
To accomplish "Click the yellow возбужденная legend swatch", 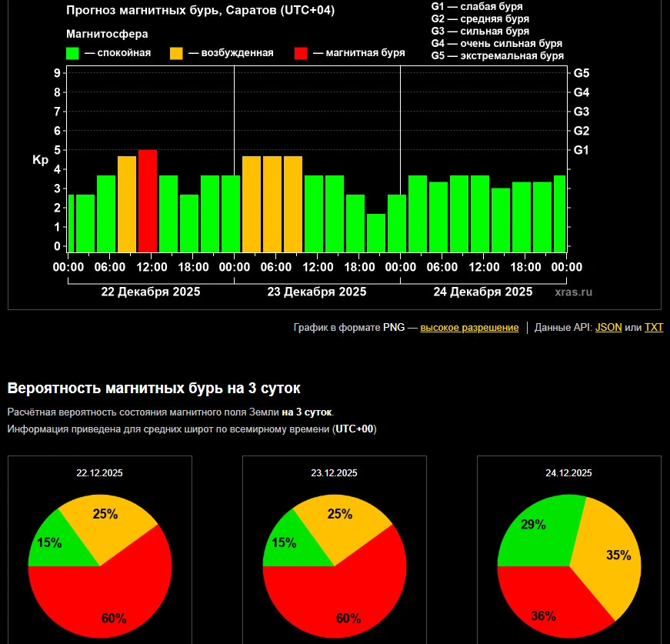I will click(x=176, y=53).
